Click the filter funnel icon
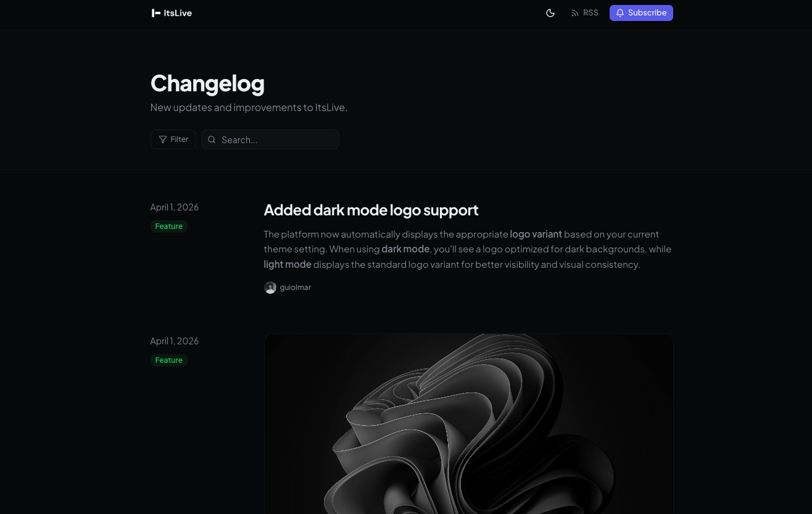 point(163,139)
